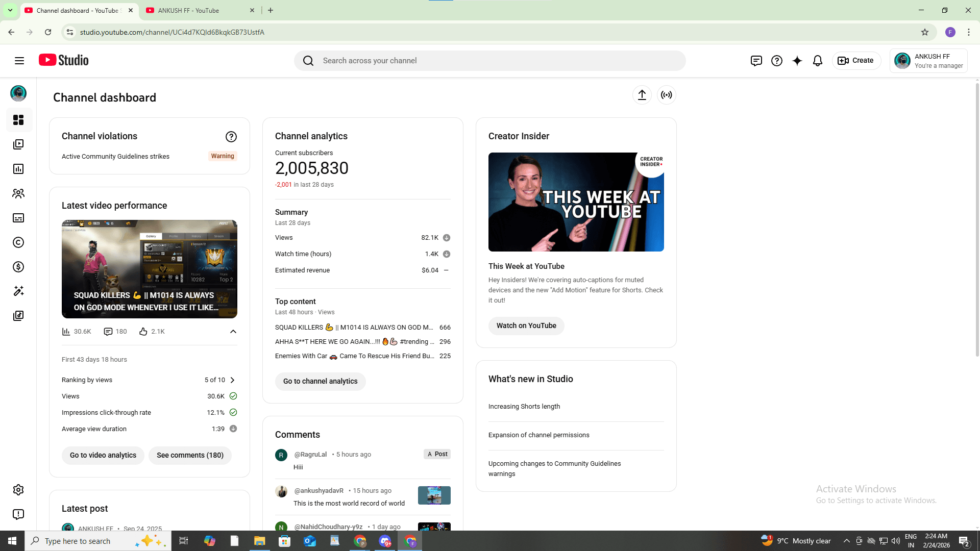Image resolution: width=980 pixels, height=551 pixels.
Task: Open the Customization magic wand section
Action: (18, 291)
